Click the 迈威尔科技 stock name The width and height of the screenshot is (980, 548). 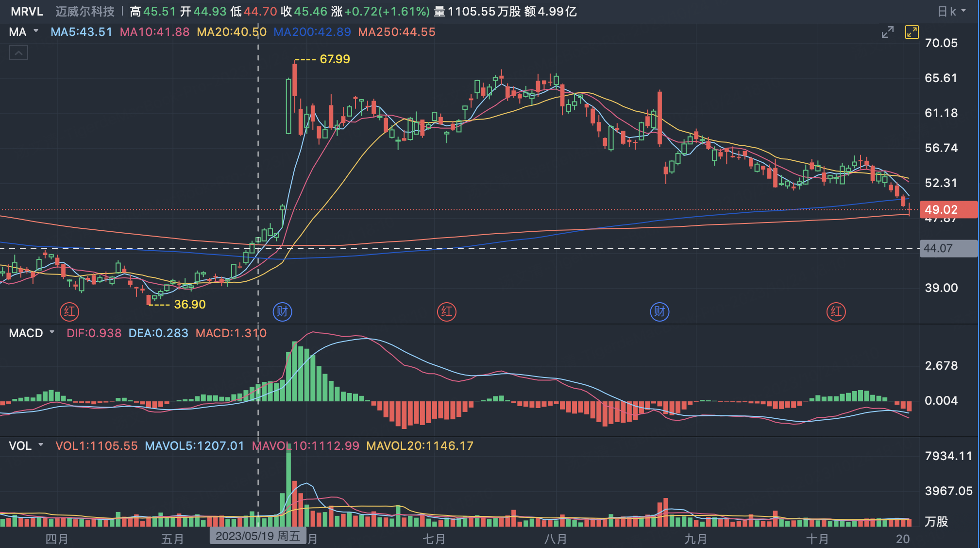pos(85,11)
